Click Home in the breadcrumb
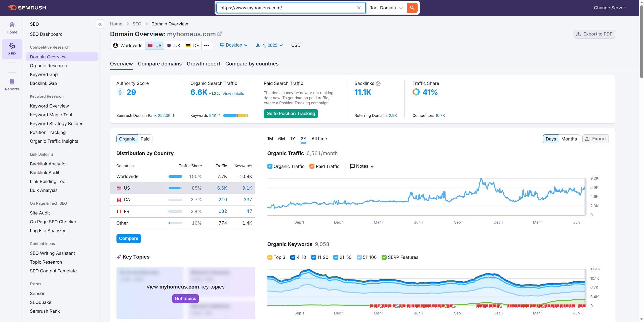Image resolution: width=644 pixels, height=322 pixels. pos(116,24)
